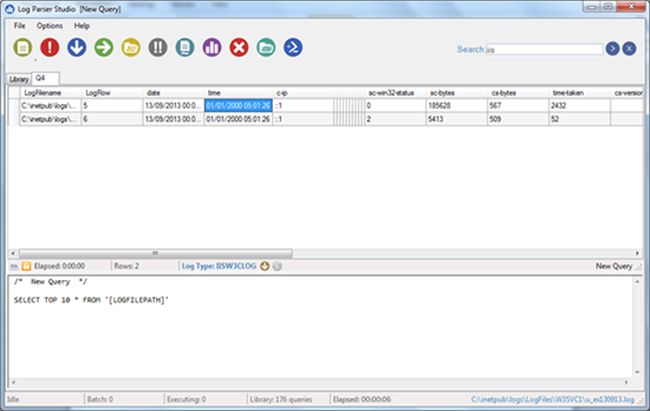
Task: Click the results grid horizontal scrollbar thumb
Action: coord(155,253)
